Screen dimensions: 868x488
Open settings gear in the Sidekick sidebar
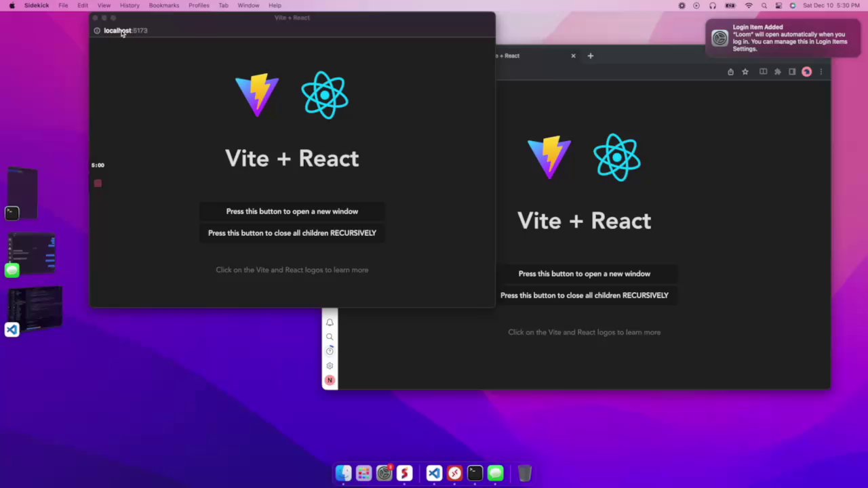point(330,366)
